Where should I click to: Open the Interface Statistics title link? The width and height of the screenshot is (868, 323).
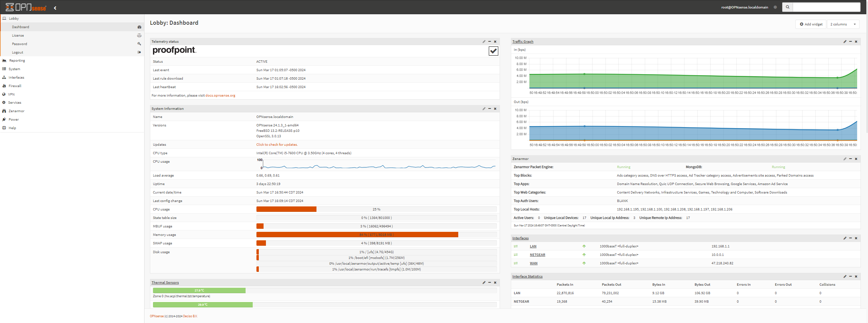coord(527,277)
